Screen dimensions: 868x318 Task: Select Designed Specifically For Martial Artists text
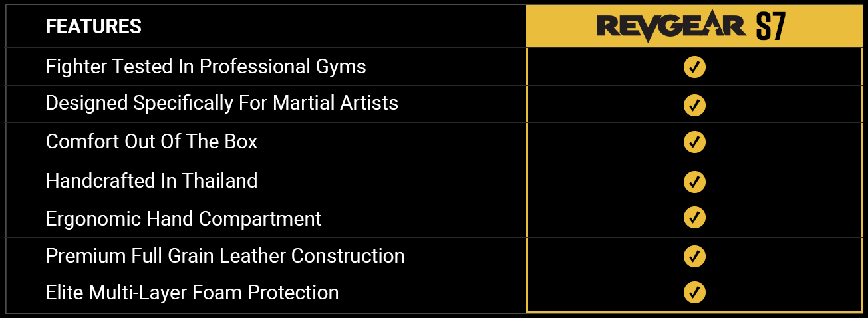point(222,104)
